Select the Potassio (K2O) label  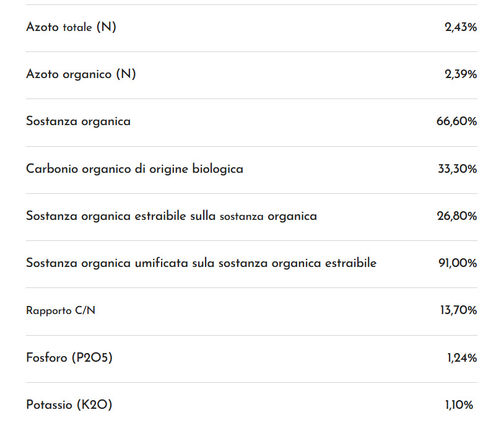pyautogui.click(x=69, y=405)
